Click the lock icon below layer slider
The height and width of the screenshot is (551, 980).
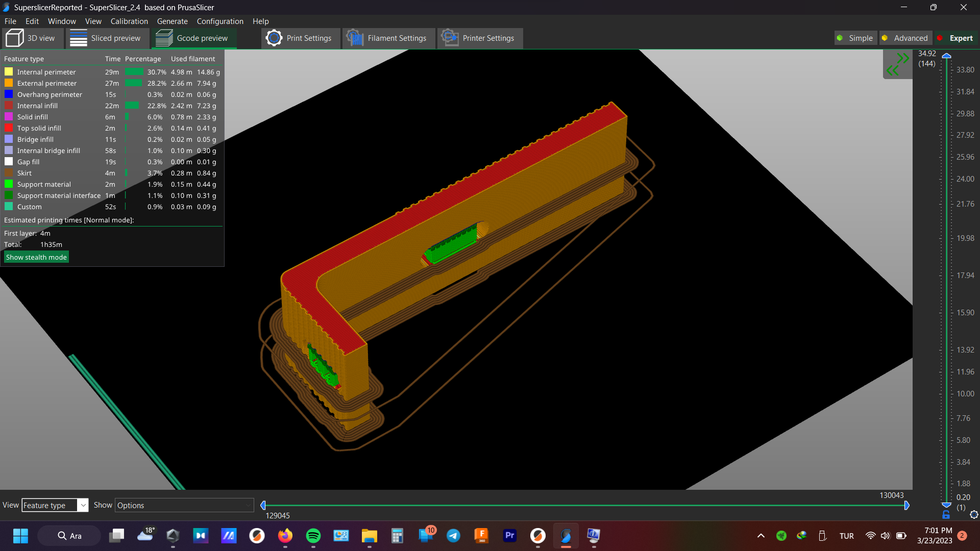[x=946, y=515]
